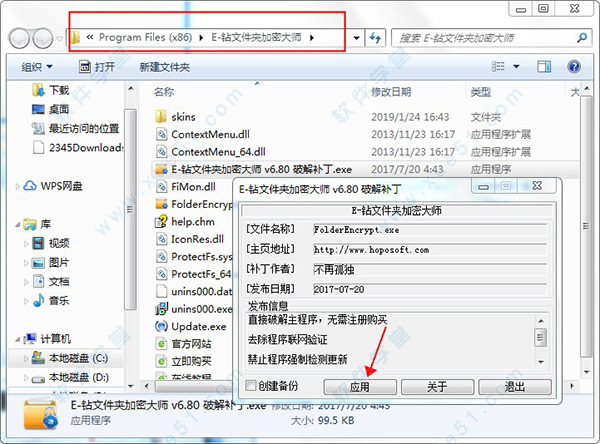Viewport: 600px width, 444px height.
Task: Select the FiMon.dll file icon
Action: point(161,186)
